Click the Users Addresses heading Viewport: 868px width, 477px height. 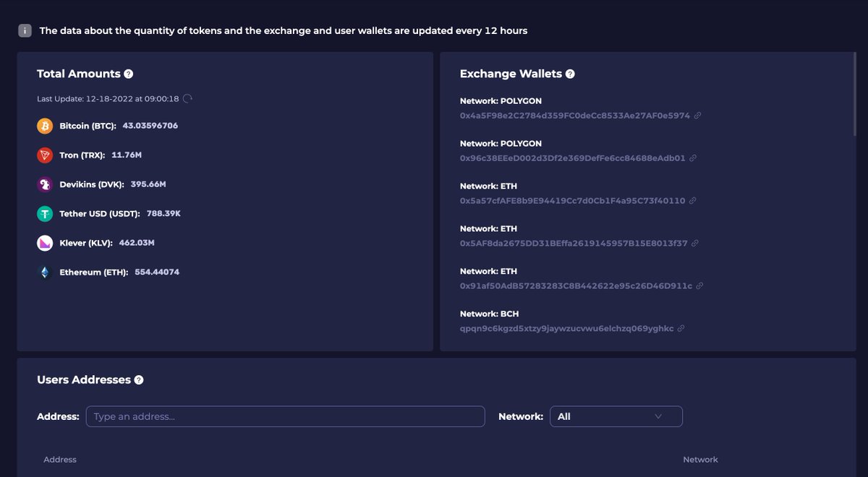click(x=84, y=380)
